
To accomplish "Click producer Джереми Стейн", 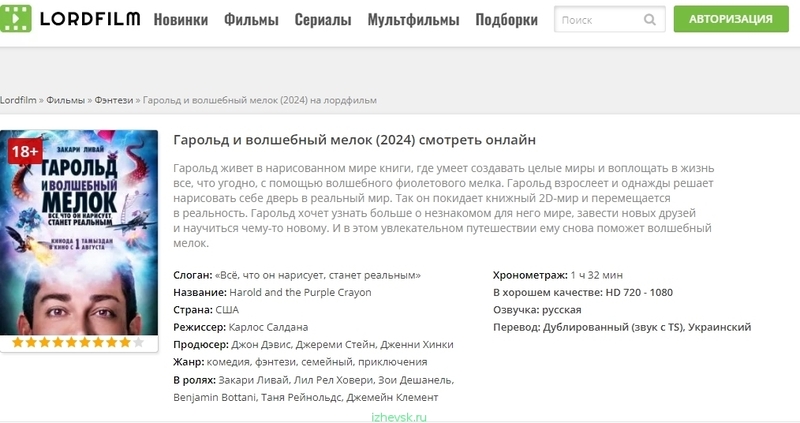I will [x=335, y=344].
